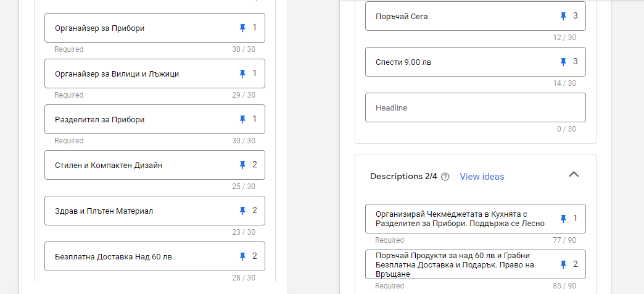Click pin icon on first description field
Screen dimensions: 644x294
[x=563, y=219]
